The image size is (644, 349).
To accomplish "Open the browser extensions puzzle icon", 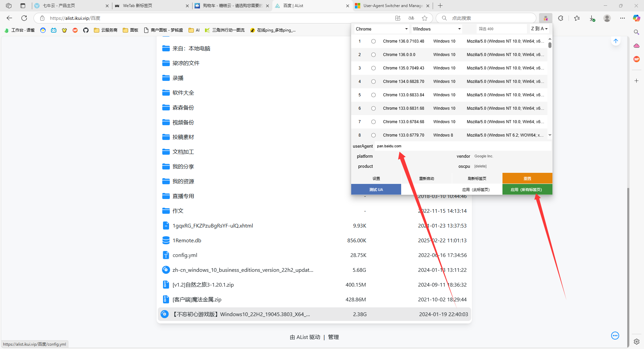I will (560, 18).
